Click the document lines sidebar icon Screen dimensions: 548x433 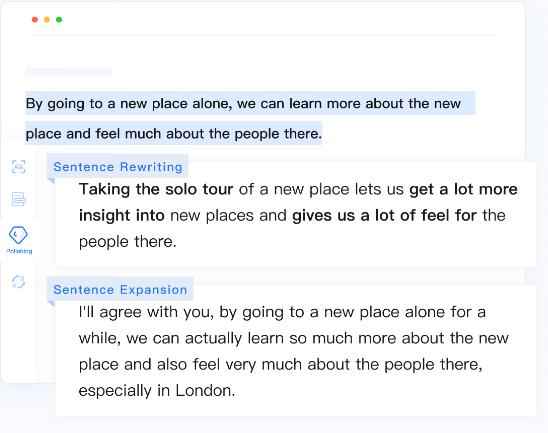(19, 199)
